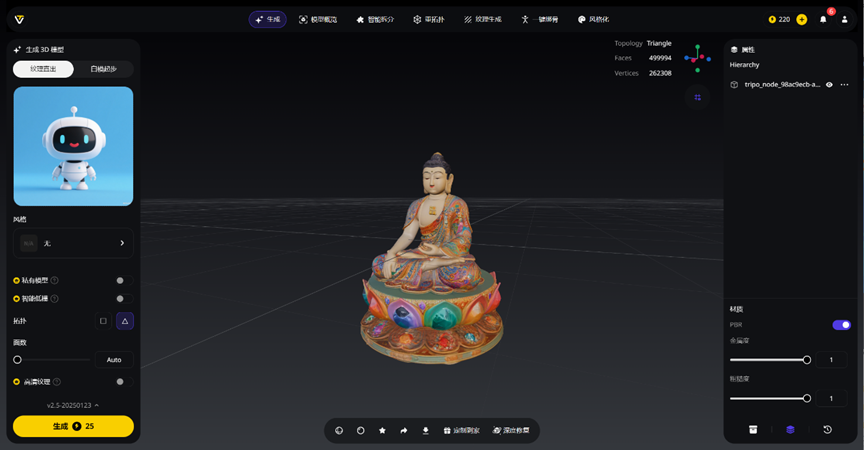Click the history clock icon in properties panel
864x450 pixels.
[x=827, y=430]
